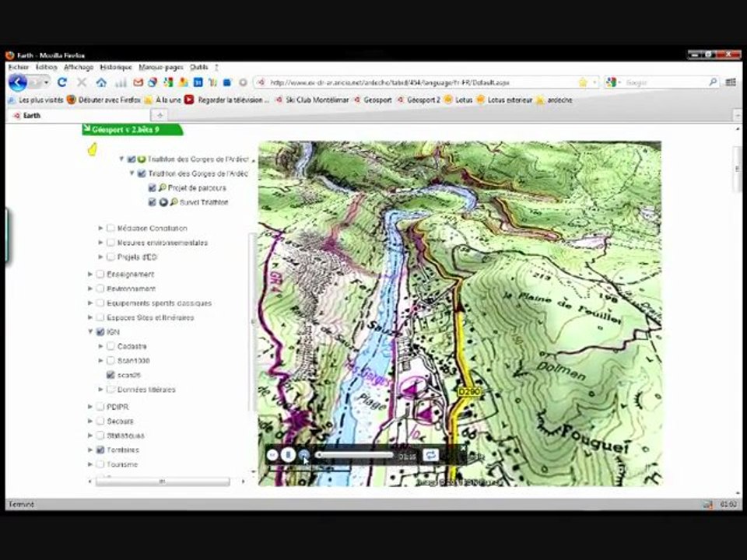747x560 pixels.
Task: Reload the page with the refresh icon
Action: coord(62,82)
